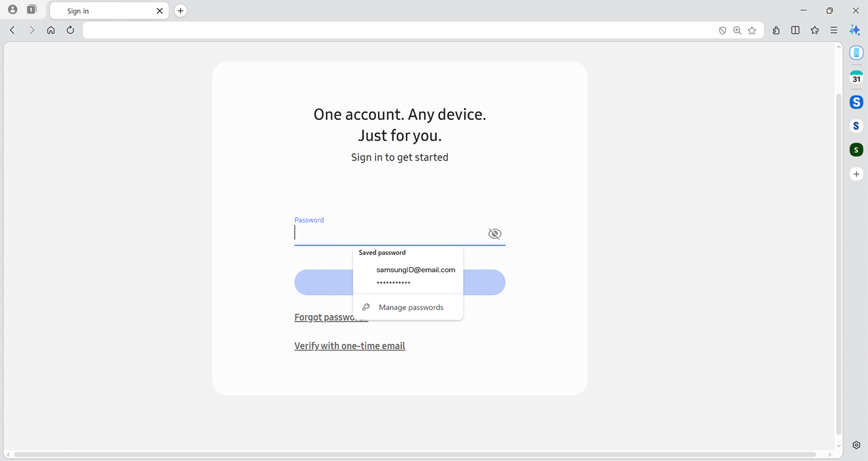Image resolution: width=868 pixels, height=461 pixels.
Task: Switch to the Sign in tab
Action: 102,10
